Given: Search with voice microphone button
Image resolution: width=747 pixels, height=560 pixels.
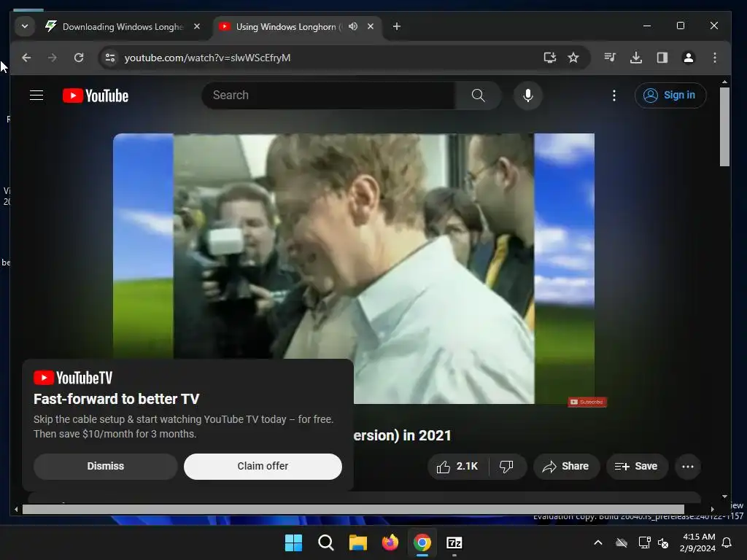Looking at the screenshot, I should coord(528,96).
